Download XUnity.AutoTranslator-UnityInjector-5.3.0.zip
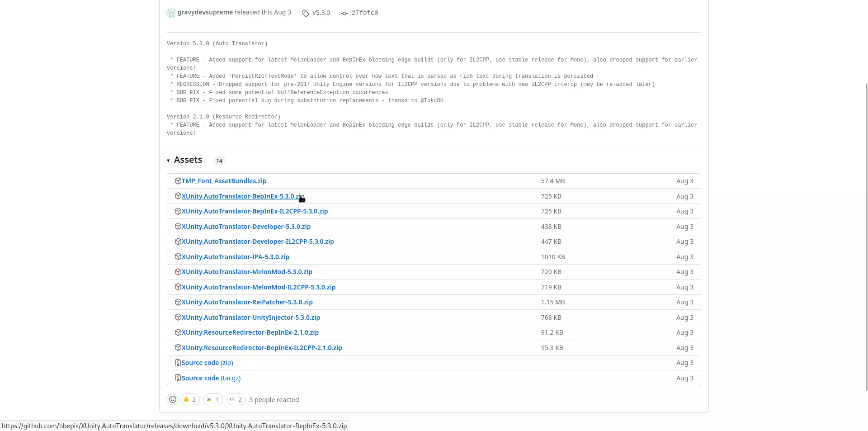 point(251,317)
